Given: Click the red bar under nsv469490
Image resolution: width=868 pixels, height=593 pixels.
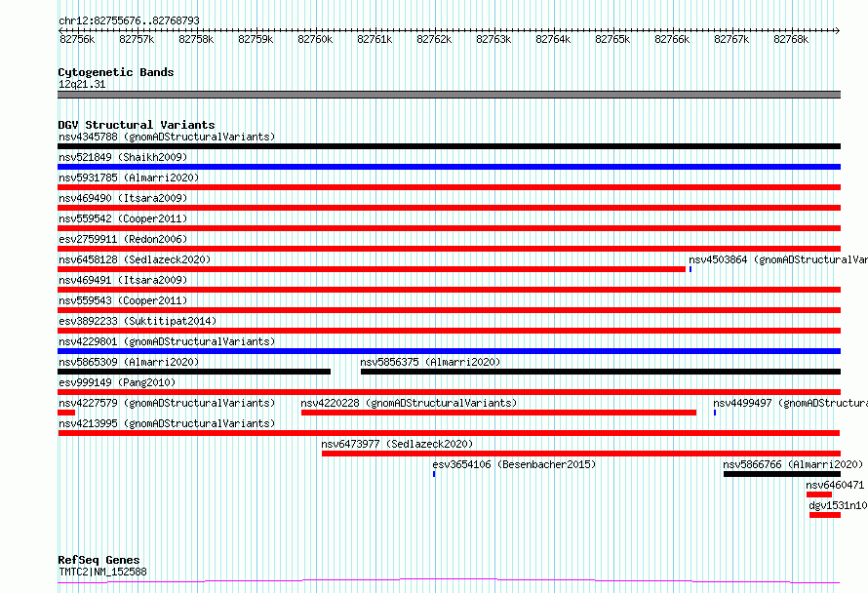Looking at the screenshot, I should click(x=449, y=208).
